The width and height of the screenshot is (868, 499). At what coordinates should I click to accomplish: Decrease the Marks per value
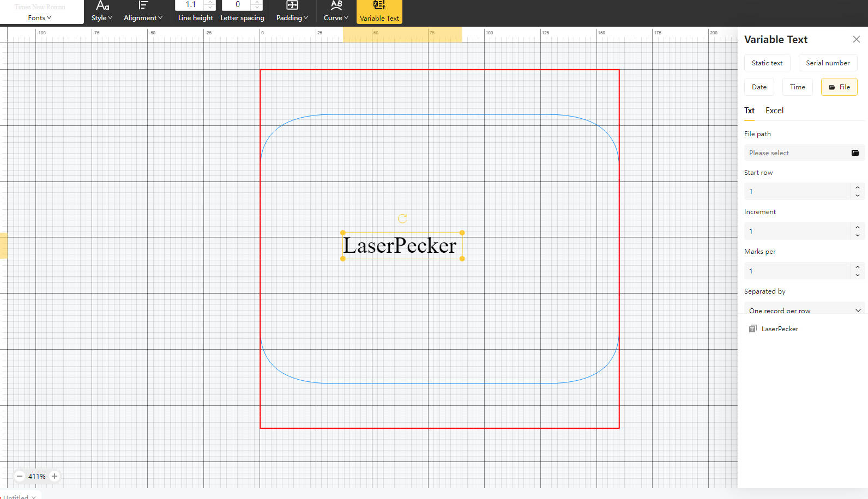click(857, 275)
